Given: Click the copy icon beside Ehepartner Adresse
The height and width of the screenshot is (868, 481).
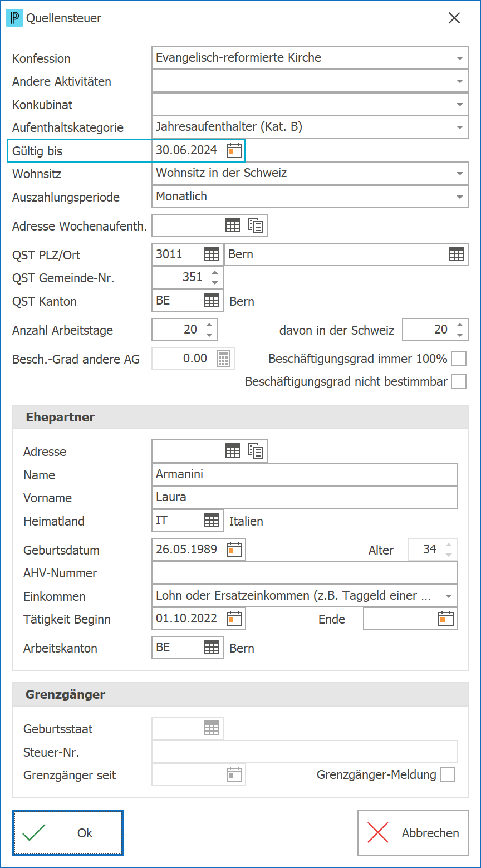Looking at the screenshot, I should (256, 451).
